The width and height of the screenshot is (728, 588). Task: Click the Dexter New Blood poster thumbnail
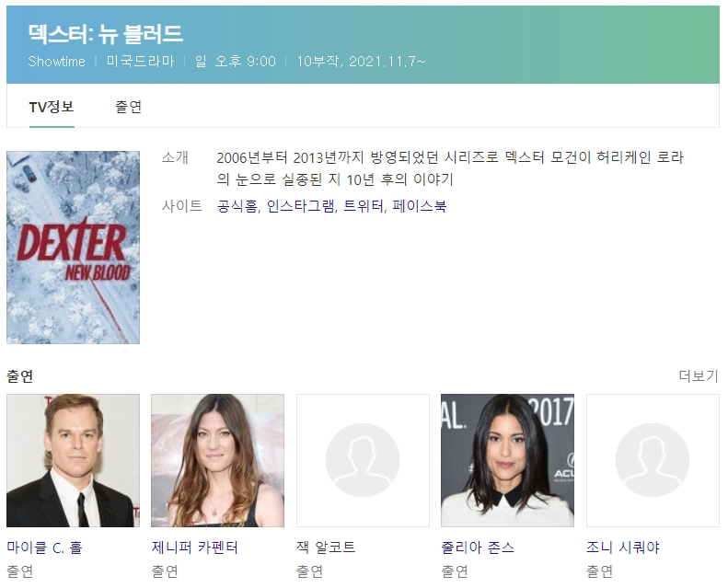73,248
